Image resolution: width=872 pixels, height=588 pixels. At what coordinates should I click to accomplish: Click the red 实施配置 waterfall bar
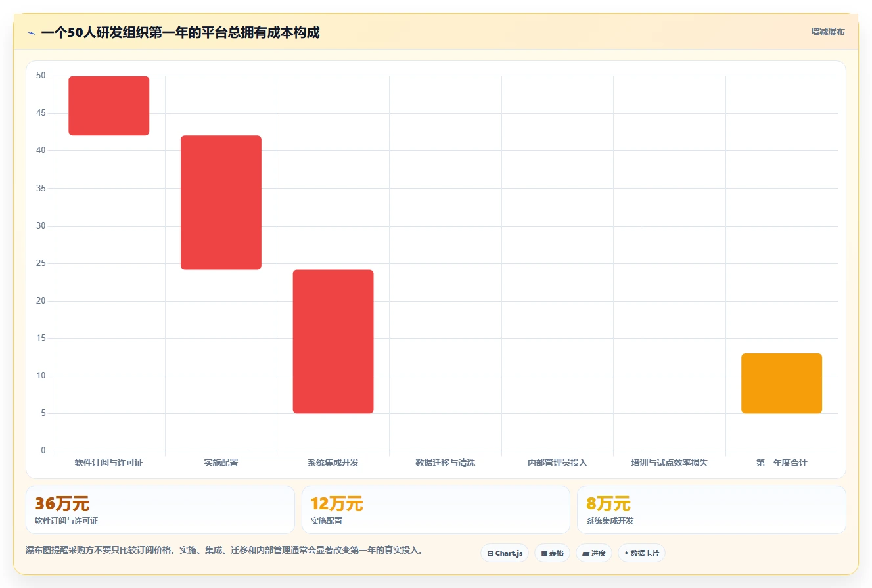[x=221, y=202]
